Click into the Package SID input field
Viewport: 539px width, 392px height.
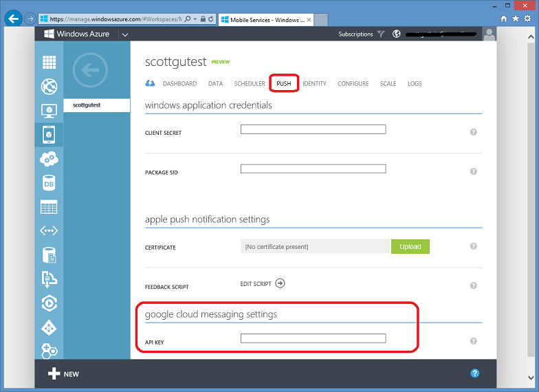(x=313, y=169)
